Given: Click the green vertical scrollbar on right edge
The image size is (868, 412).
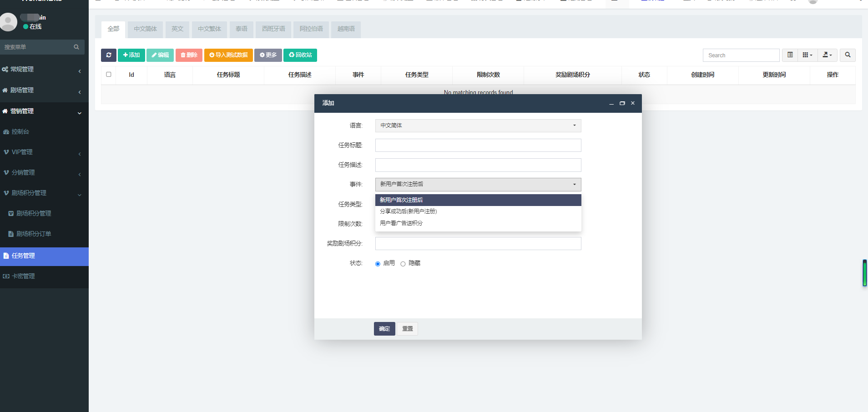Looking at the screenshot, I should tap(864, 273).
